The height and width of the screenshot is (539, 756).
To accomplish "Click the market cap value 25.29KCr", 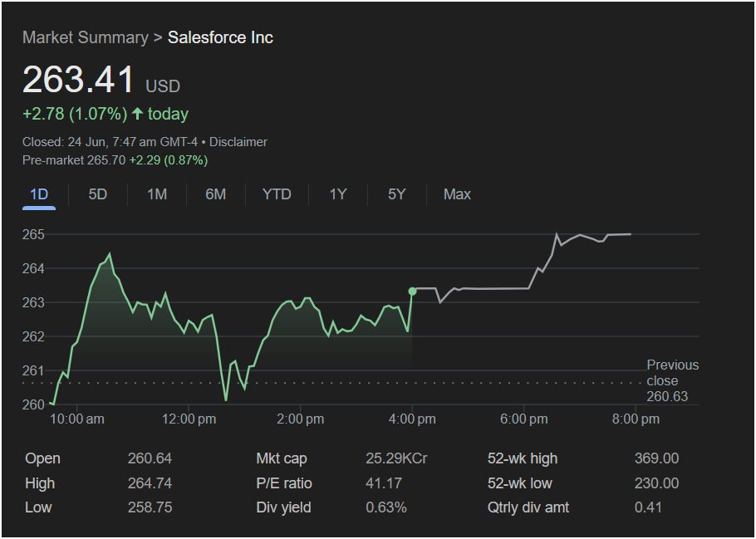I will click(396, 458).
